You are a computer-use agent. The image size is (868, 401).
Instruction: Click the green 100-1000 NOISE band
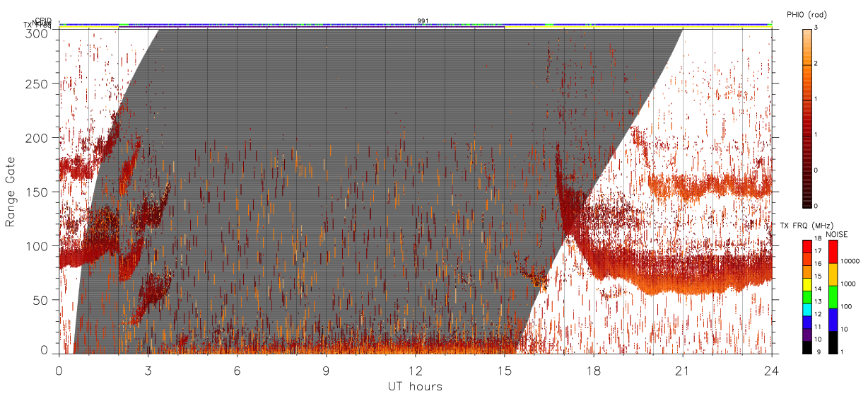833,296
